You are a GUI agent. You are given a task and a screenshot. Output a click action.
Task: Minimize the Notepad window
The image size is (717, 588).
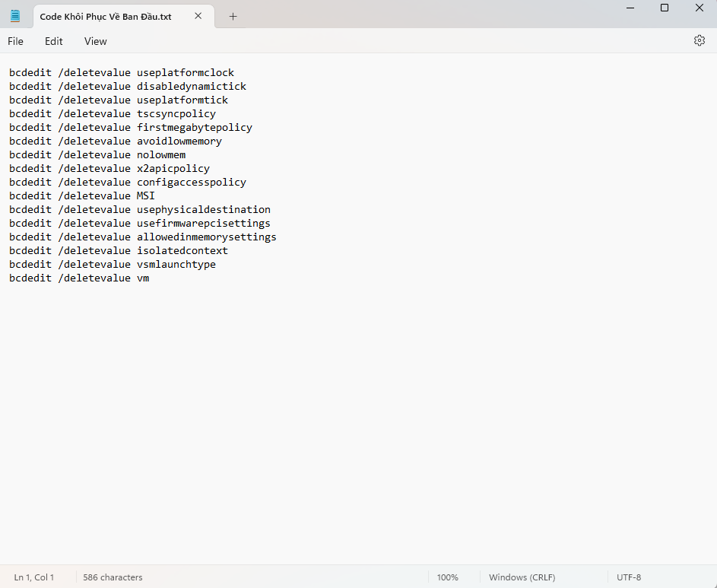pos(629,8)
